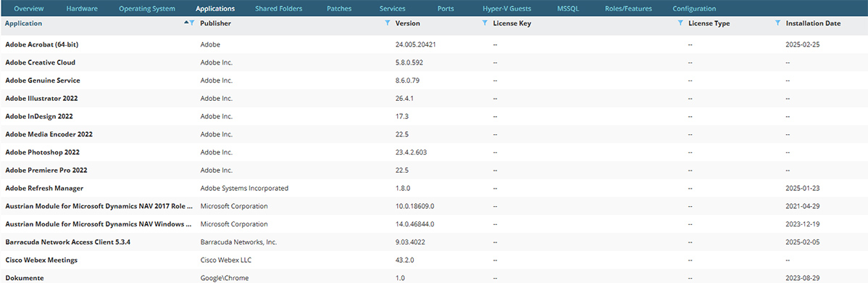Image resolution: width=868 pixels, height=283 pixels.
Task: Sort by the Installation Date column header
Action: 813,23
